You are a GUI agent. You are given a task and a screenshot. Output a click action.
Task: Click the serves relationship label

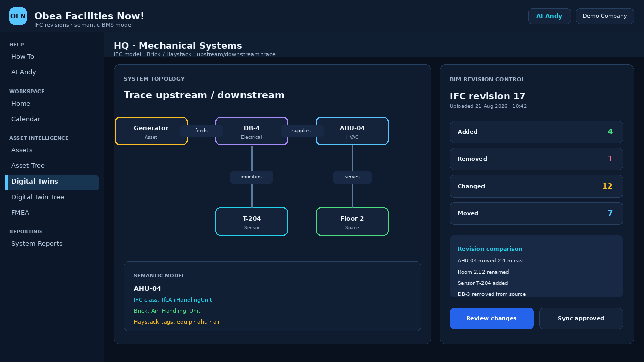[x=352, y=177]
